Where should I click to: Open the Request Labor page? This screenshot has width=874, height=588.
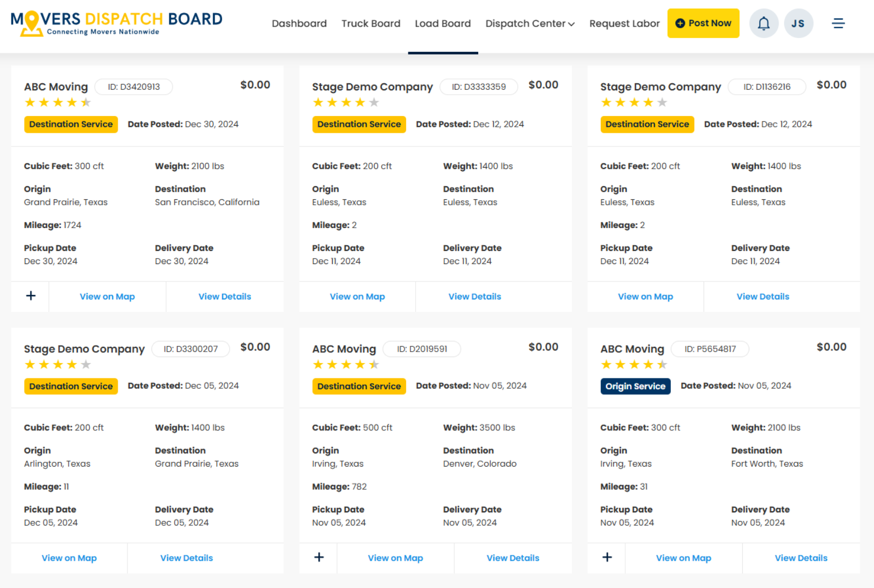(624, 23)
